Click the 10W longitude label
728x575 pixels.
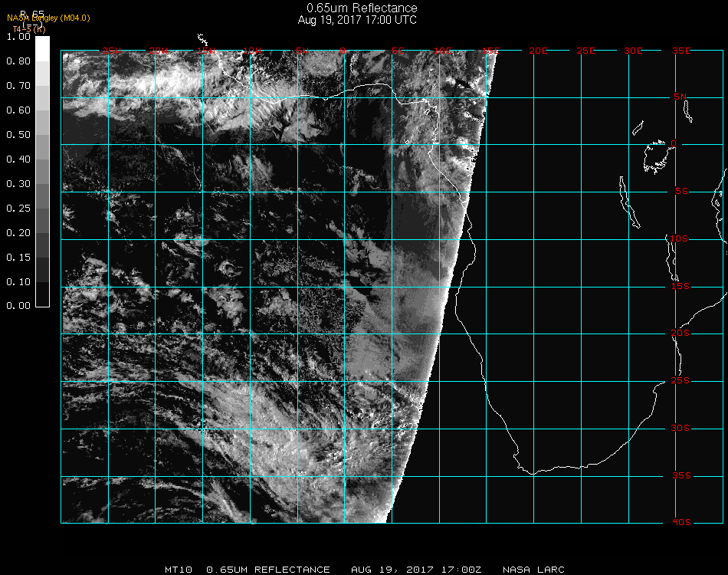pos(252,51)
